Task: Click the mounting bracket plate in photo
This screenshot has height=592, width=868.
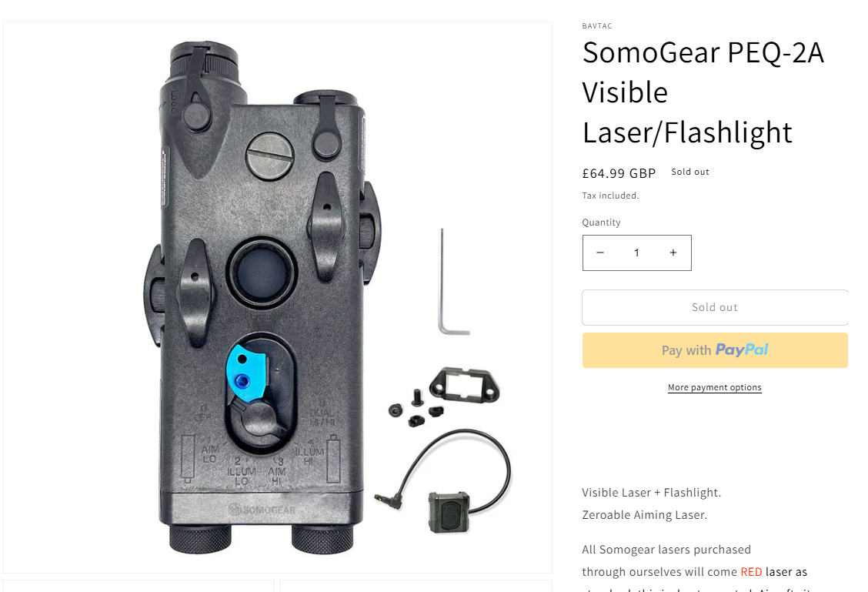Action: coord(465,384)
